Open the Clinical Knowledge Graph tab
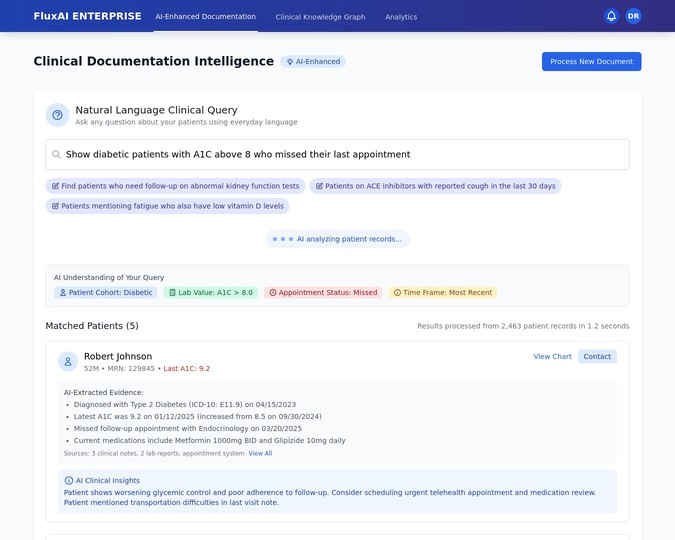675x540 pixels. pyautogui.click(x=320, y=17)
